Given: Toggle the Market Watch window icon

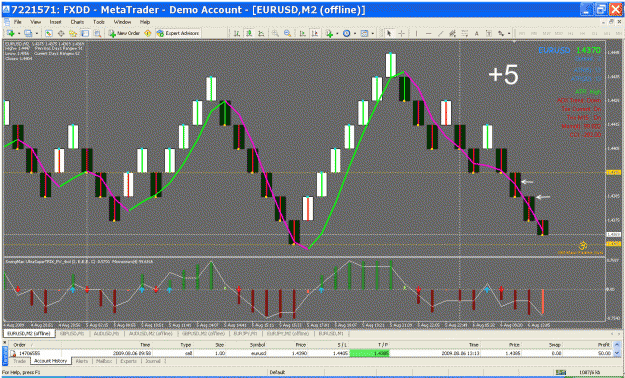Looking at the screenshot, I should pyautogui.click(x=49, y=33).
